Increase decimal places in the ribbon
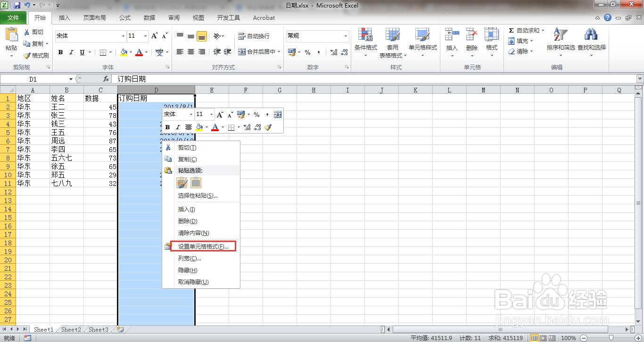644x342 pixels. click(x=333, y=52)
